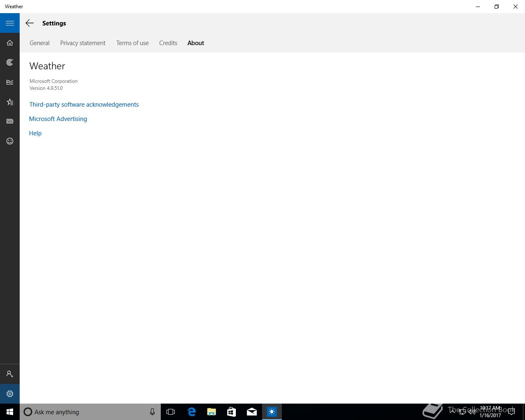The image size is (525, 420).
Task: Click the Cortana microphone icon
Action: point(152,412)
